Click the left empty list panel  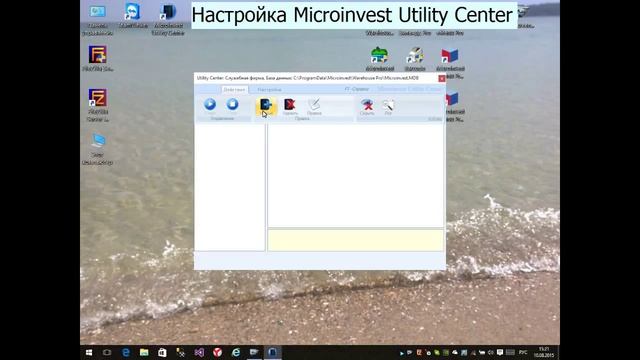230,187
